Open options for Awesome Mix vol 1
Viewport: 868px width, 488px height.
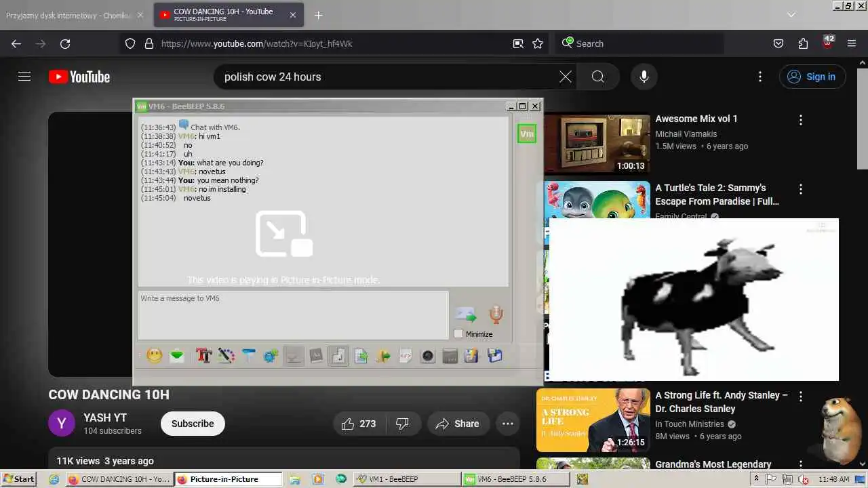801,120
